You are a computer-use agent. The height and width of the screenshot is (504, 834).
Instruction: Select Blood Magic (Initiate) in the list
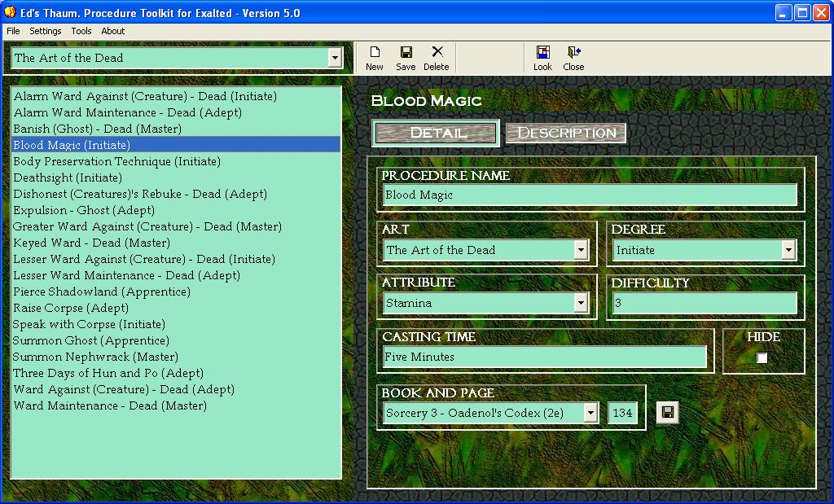176,145
